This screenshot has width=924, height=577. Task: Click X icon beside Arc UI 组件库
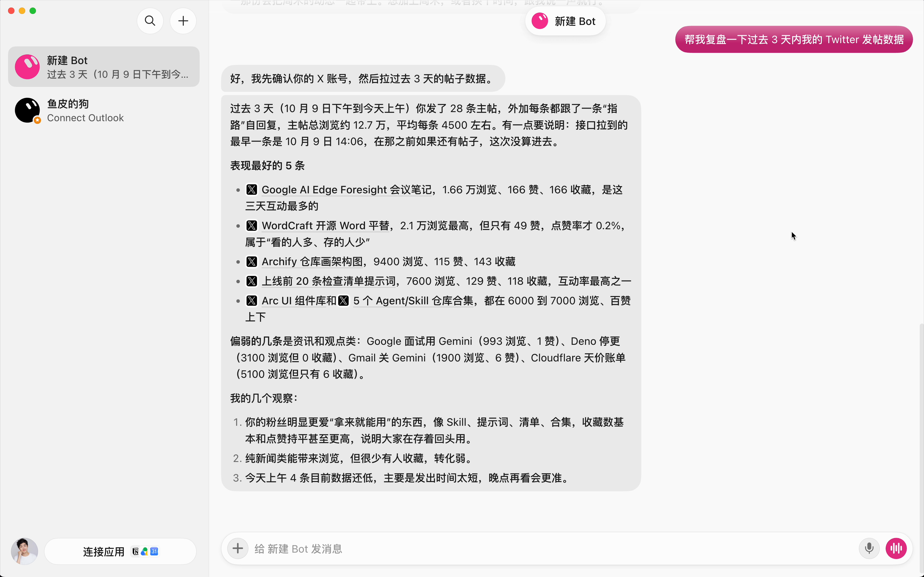click(x=252, y=301)
